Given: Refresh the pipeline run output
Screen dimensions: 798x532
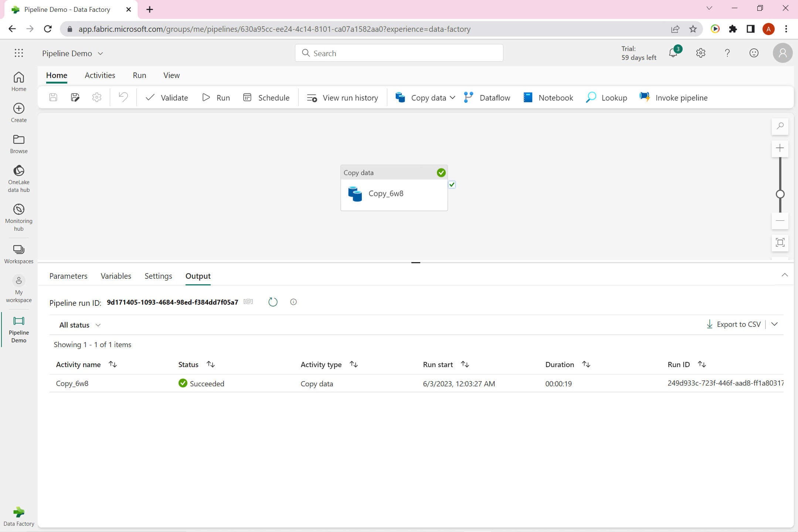Looking at the screenshot, I should (x=273, y=302).
